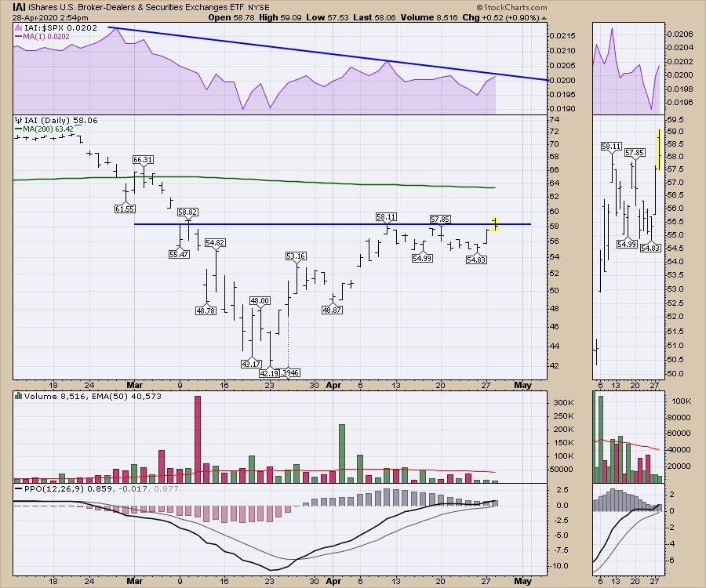Click the copyright symbol before StockCharts.com

[x=479, y=8]
